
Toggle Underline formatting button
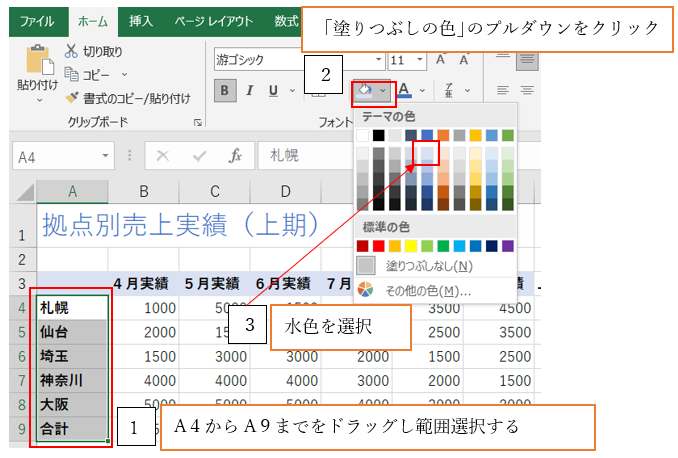point(271,92)
